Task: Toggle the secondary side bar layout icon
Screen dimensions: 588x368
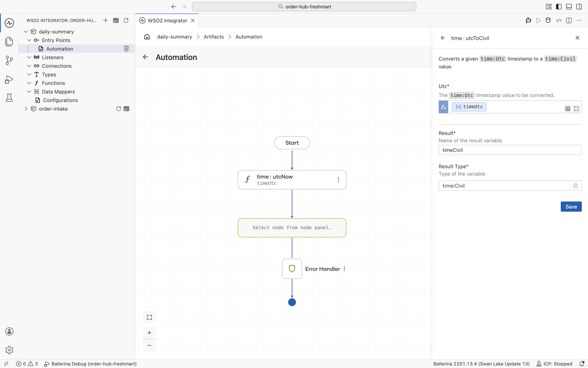Action: 579,7
